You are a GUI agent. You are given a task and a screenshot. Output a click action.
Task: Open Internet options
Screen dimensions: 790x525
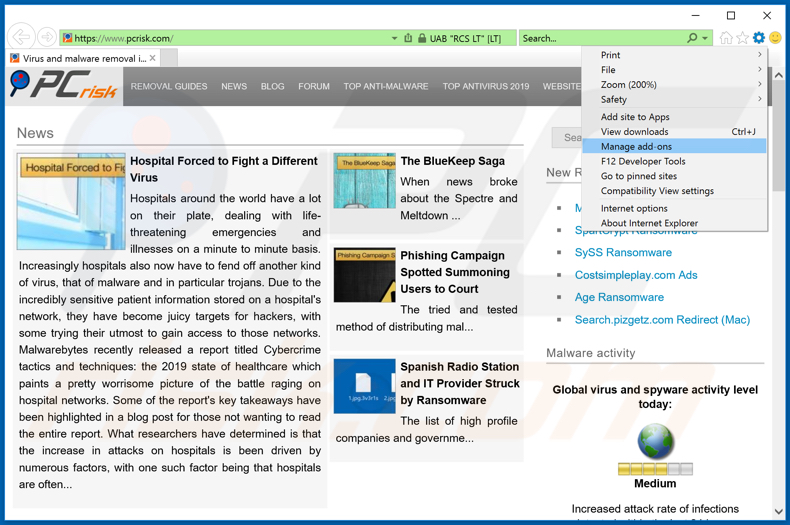click(674, 209)
